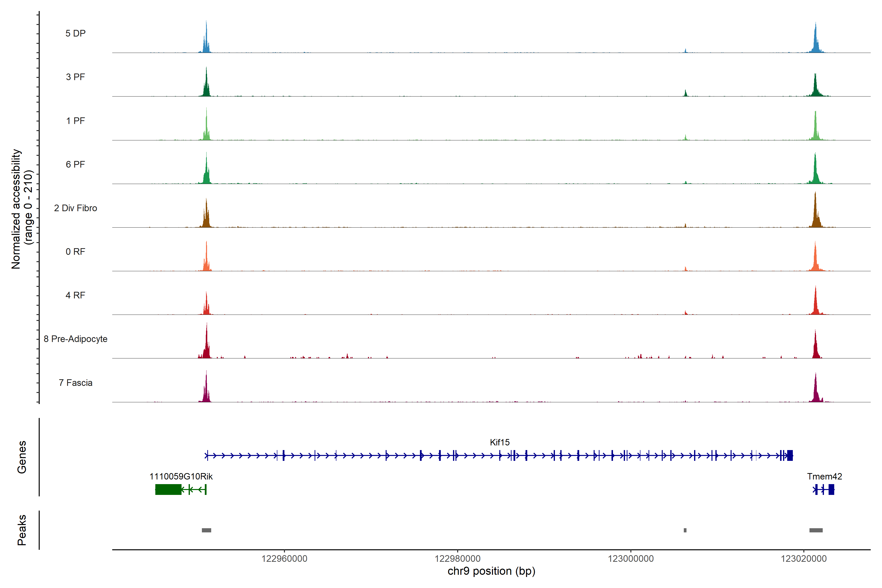Viewport: 882px width, 588px height.
Task: Click the Genes panel label
Action: (22, 457)
